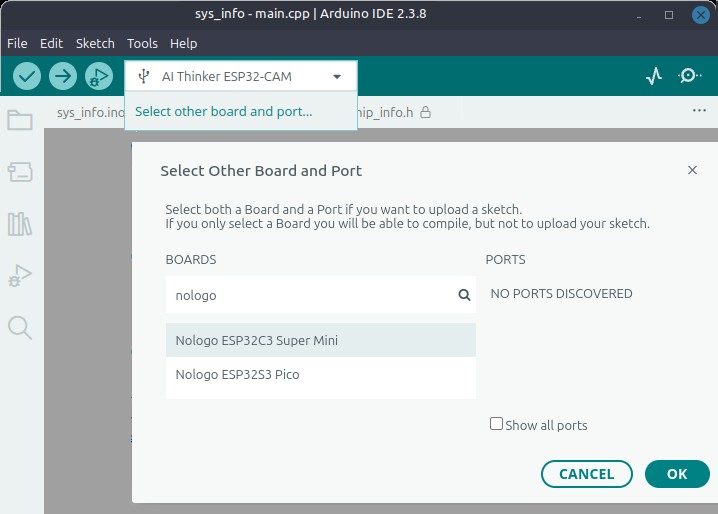Select Nologo ESP32S3 Pico board

[x=321, y=374]
